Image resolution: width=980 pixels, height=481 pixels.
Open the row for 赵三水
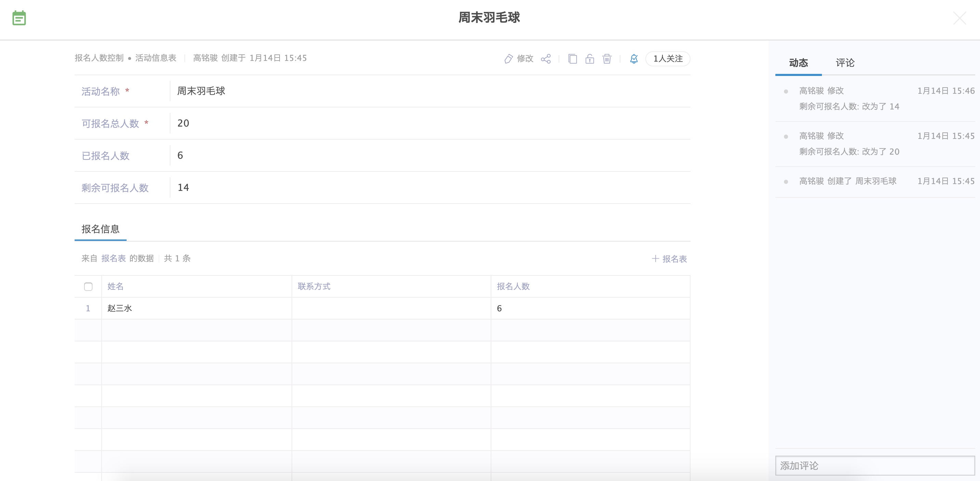point(119,308)
